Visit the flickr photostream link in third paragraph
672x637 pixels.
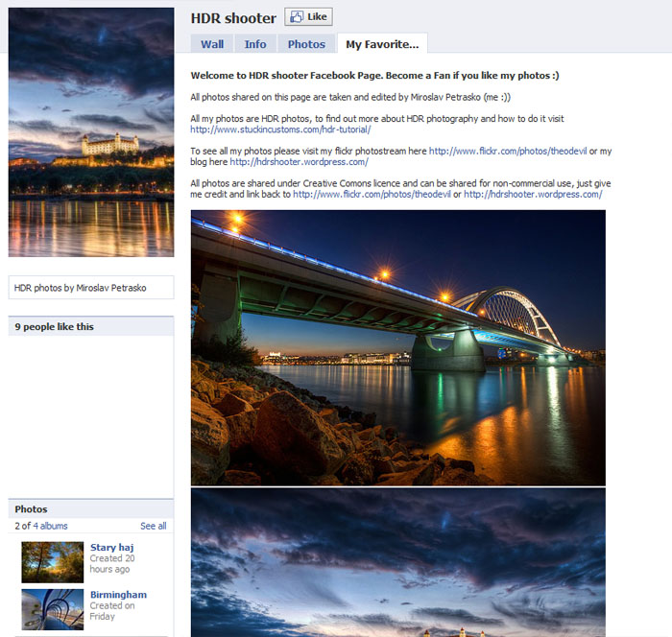508,151
